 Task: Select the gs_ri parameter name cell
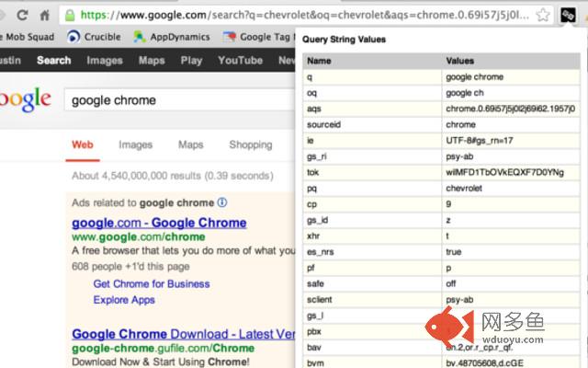tap(372, 156)
